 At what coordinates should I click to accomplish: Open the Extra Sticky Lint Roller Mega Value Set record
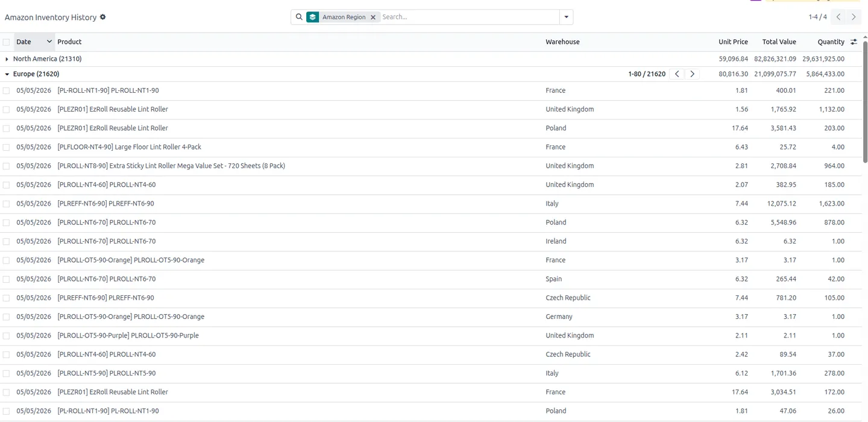tap(171, 166)
